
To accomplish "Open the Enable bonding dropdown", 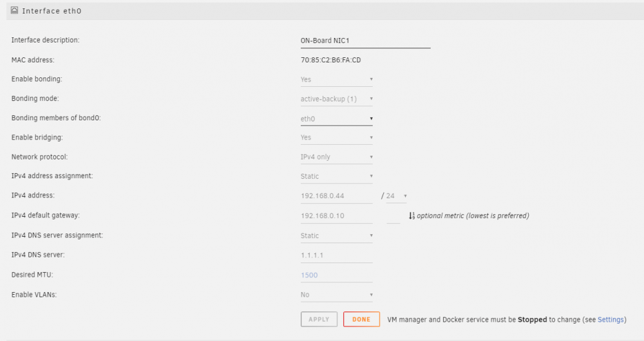I will [x=336, y=79].
